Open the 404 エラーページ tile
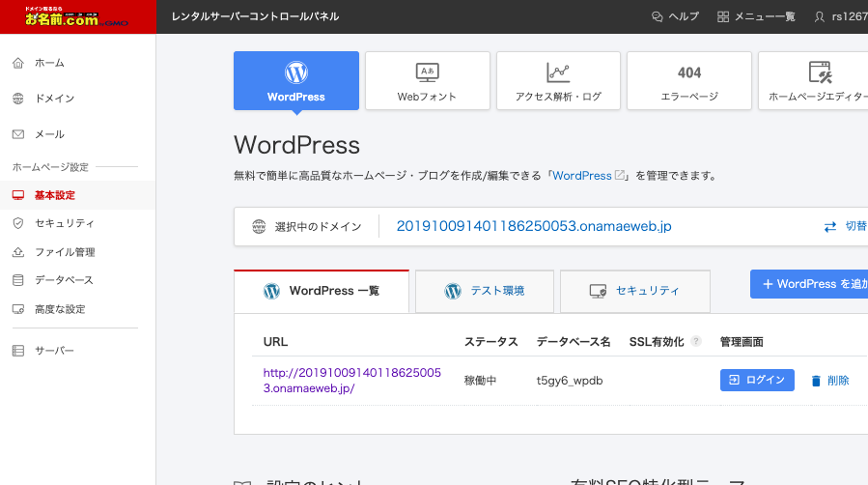This screenshot has width=868, height=485. coord(689,81)
